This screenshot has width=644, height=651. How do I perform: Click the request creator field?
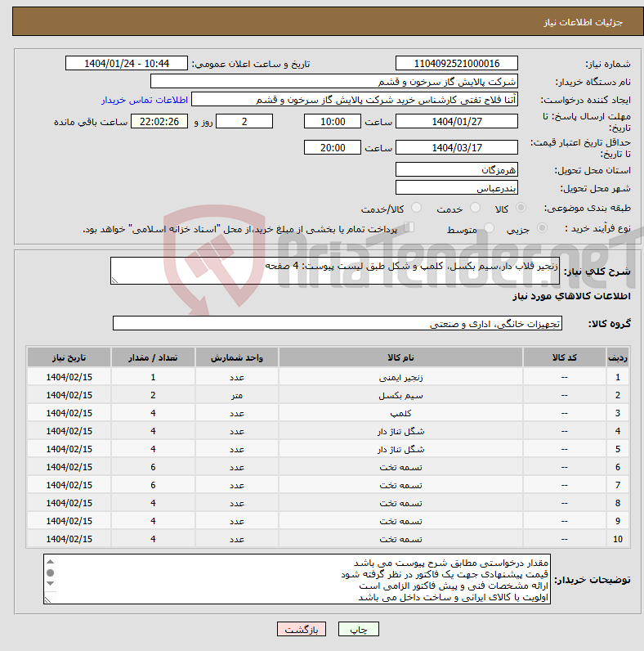tap(355, 100)
